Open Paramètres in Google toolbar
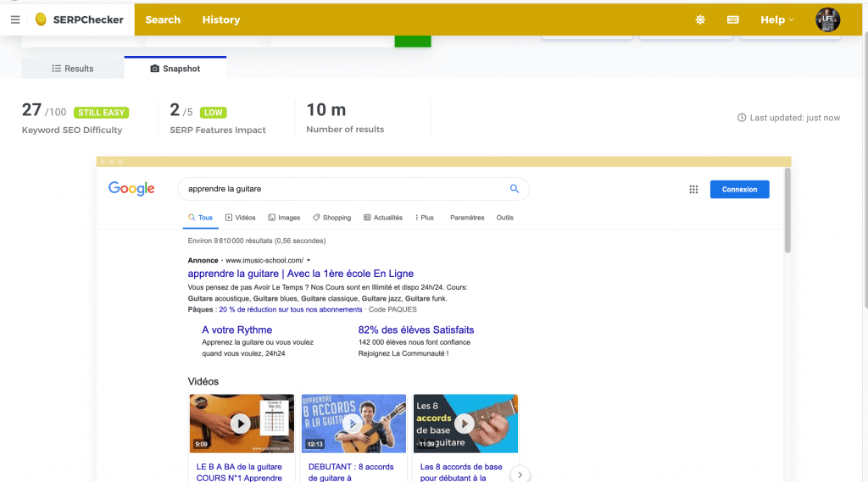The height and width of the screenshot is (482, 868). pos(467,218)
